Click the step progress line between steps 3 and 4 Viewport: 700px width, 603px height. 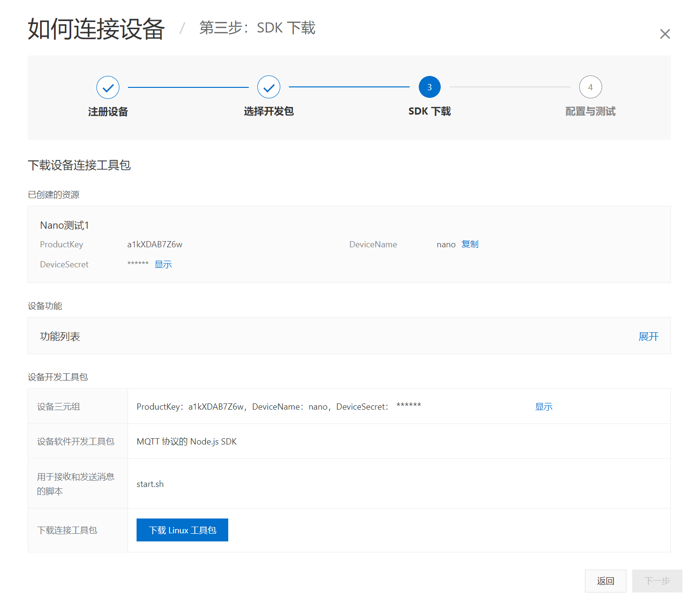(510, 87)
